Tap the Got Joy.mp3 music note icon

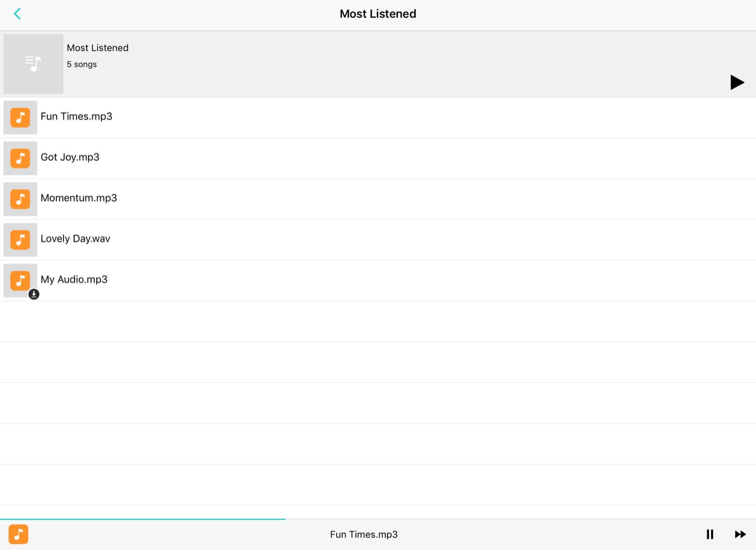click(x=20, y=158)
